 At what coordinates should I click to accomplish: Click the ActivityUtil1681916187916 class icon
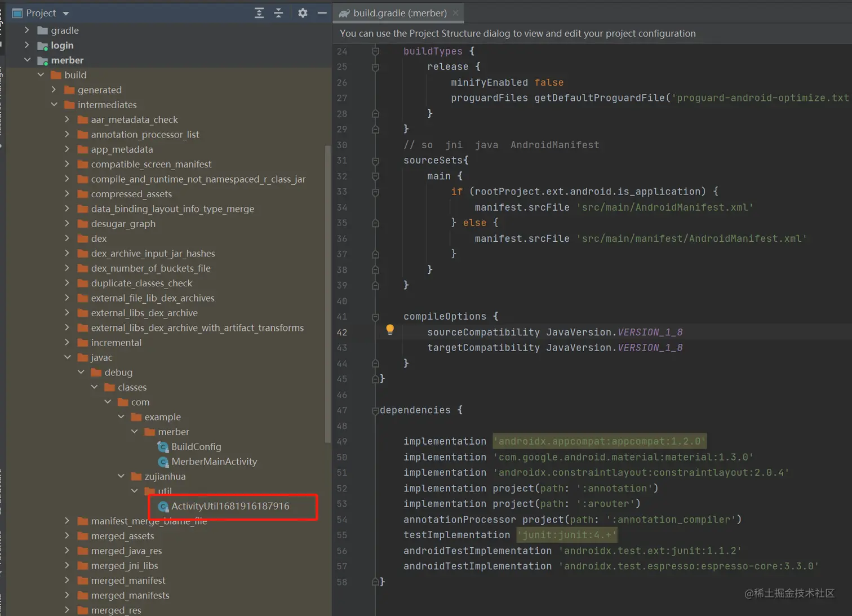163,506
